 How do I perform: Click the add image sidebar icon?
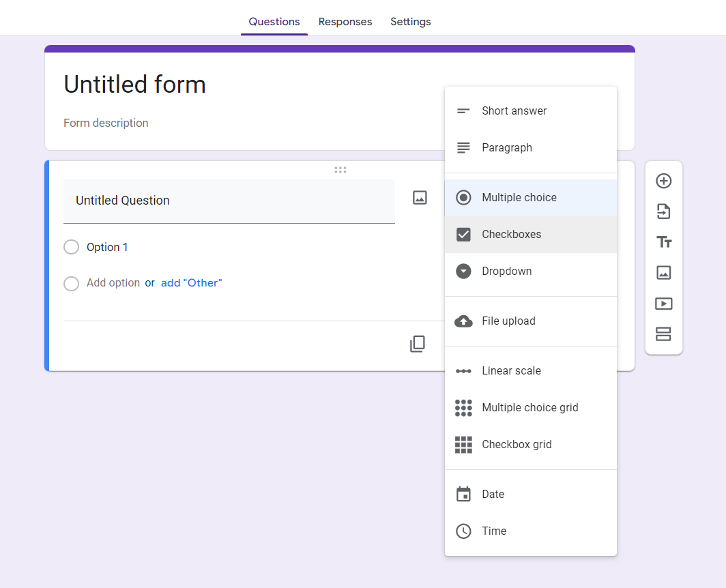click(663, 273)
